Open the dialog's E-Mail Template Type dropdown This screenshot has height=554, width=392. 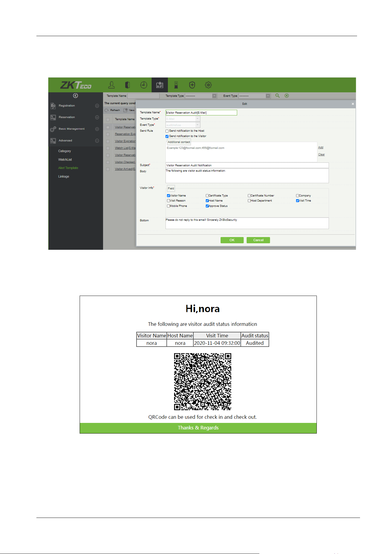[197, 119]
